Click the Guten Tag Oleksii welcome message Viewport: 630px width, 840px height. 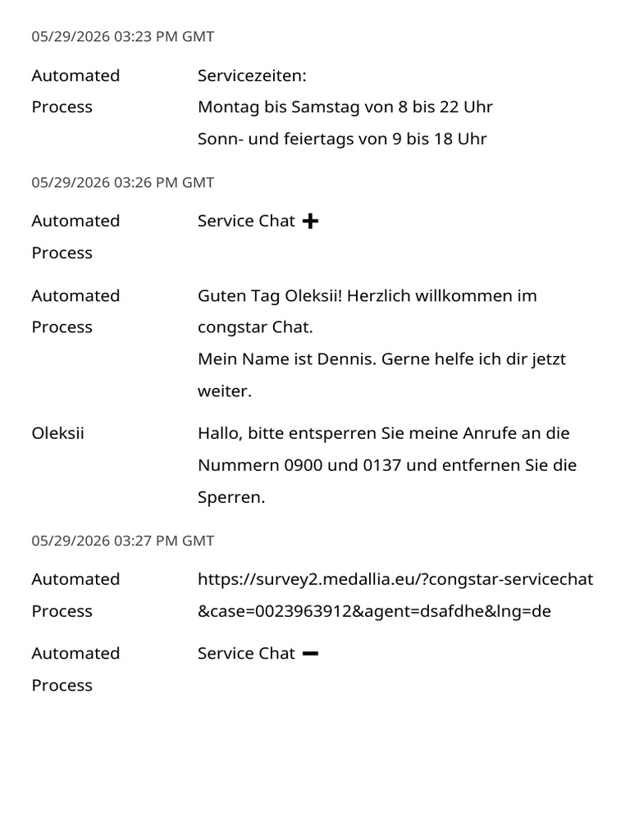[367, 311]
